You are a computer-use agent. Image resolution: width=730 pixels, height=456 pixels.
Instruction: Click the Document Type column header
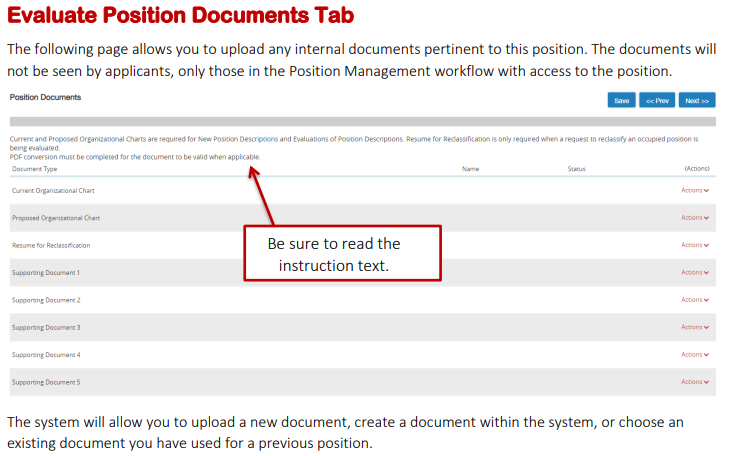34,169
